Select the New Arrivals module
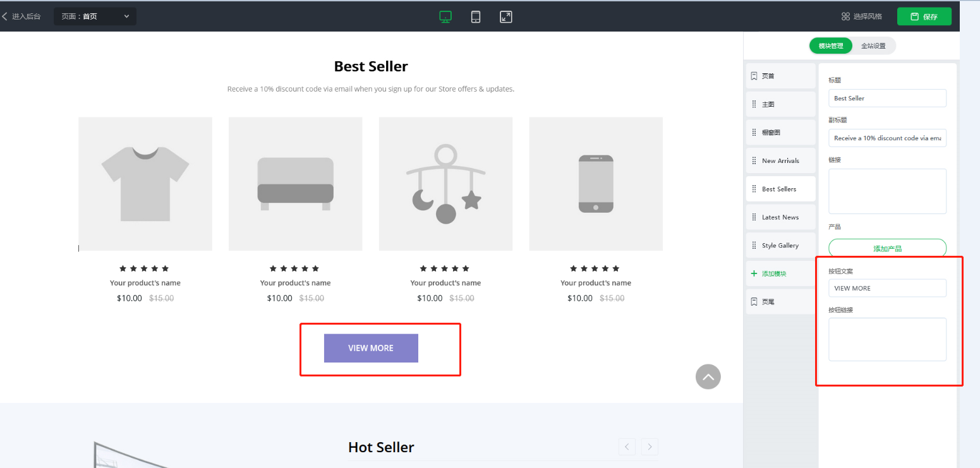The image size is (980, 468). point(780,161)
